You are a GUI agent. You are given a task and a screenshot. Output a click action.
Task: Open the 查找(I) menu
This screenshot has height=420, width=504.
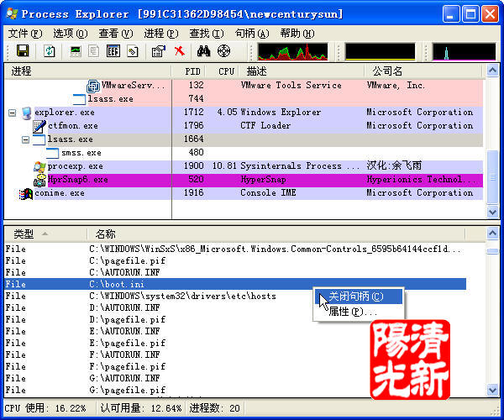coord(207,33)
